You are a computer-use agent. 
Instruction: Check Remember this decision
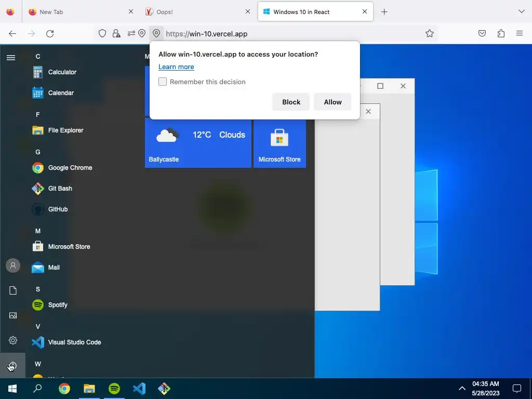click(163, 82)
